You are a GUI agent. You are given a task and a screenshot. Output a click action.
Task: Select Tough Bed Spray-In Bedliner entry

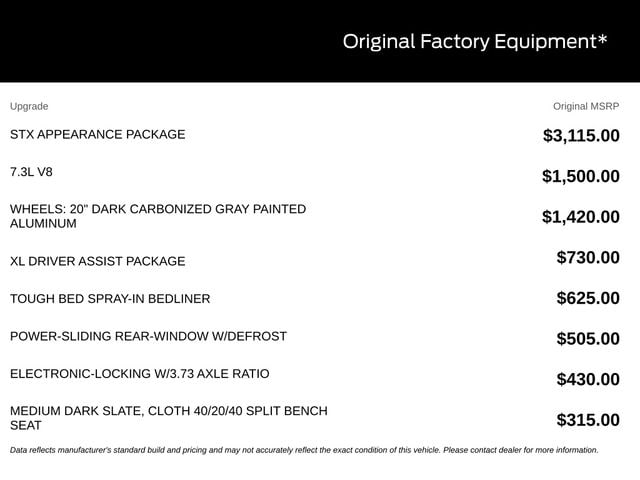110,299
